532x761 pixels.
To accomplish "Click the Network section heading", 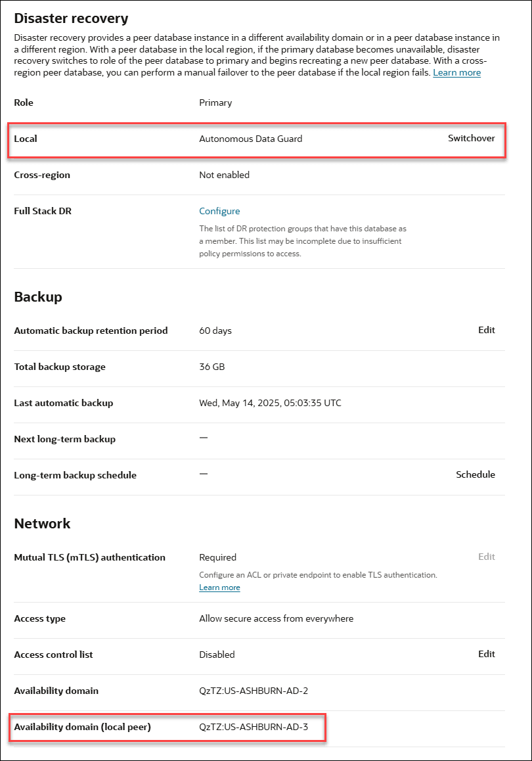I will (x=42, y=523).
